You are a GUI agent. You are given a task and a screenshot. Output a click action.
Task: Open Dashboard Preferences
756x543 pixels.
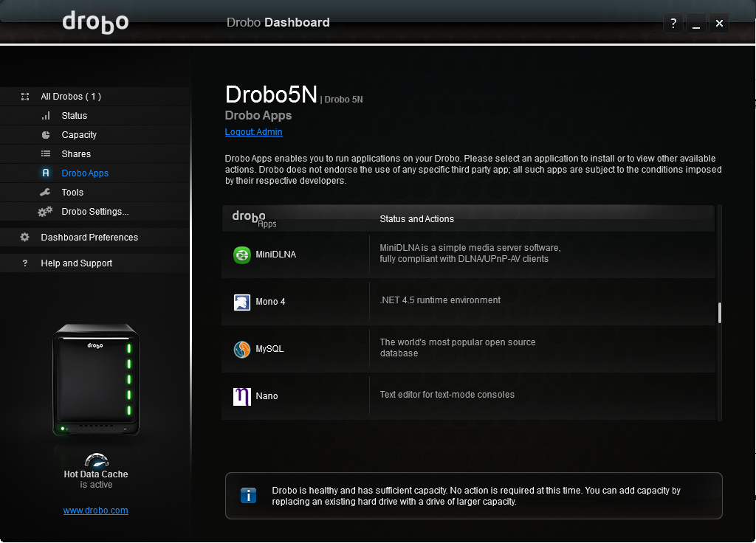[89, 238]
